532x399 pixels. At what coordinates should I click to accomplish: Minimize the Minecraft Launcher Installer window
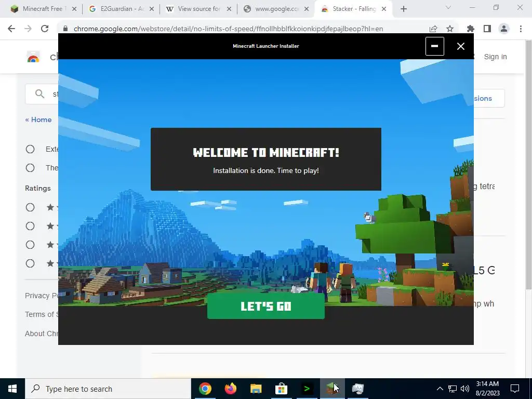coord(435,46)
